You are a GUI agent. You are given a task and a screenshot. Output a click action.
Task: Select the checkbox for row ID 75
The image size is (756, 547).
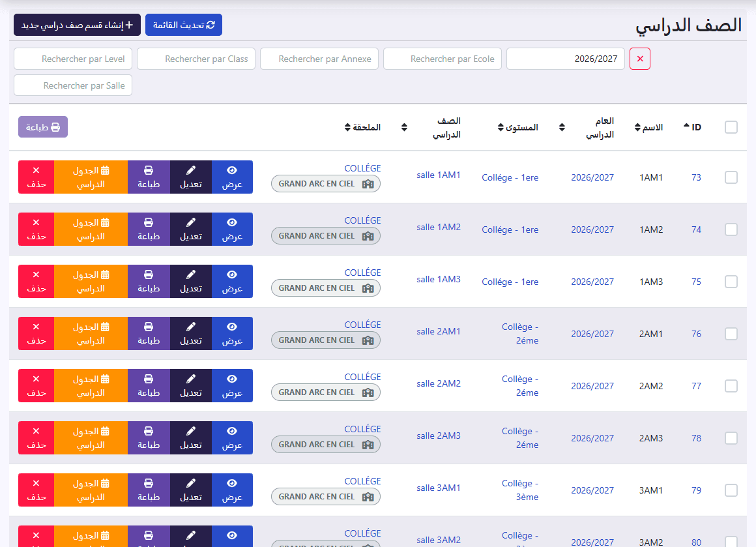coord(731,281)
